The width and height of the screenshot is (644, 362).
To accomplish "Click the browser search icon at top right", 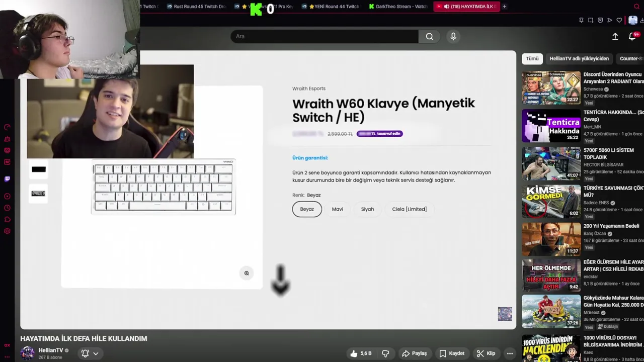I will pos(636,7).
